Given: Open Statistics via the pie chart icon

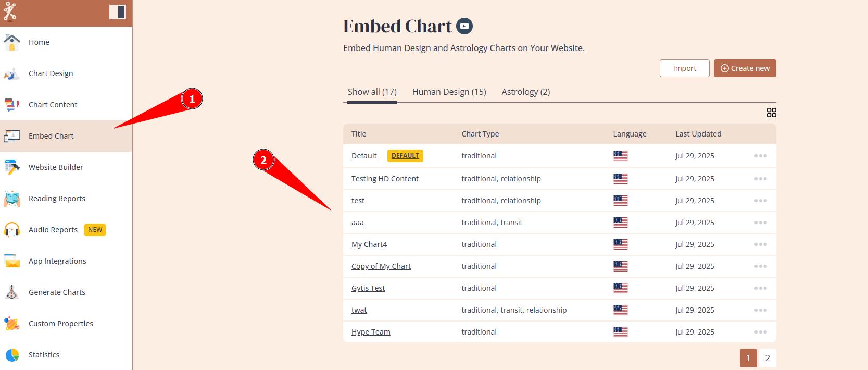Looking at the screenshot, I should click(x=12, y=355).
